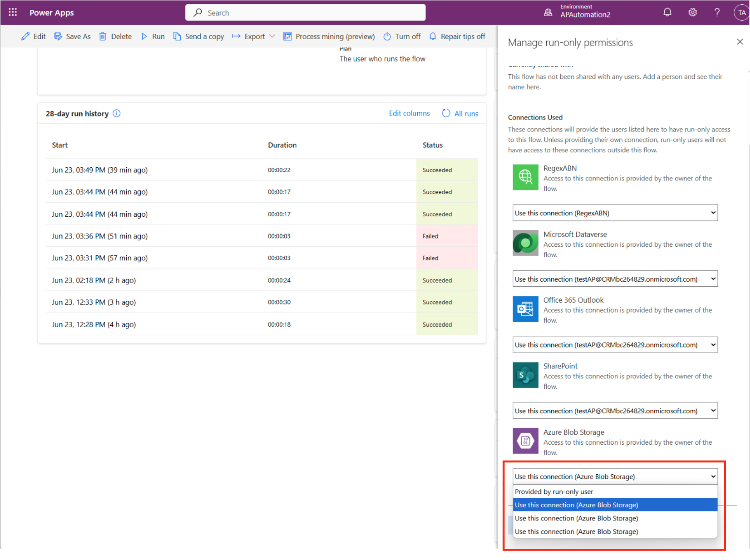Open All runs link
The width and height of the screenshot is (750, 560).
(460, 113)
